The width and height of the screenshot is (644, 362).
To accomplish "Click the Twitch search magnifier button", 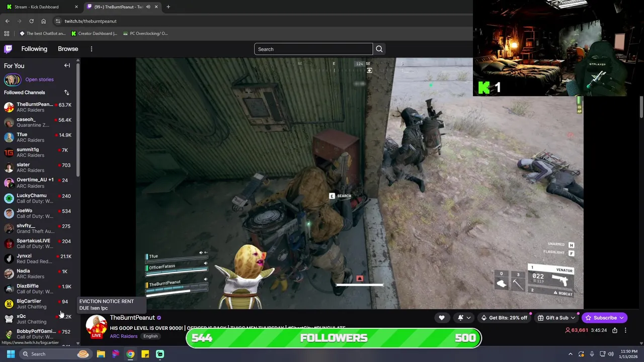I will click(x=379, y=49).
